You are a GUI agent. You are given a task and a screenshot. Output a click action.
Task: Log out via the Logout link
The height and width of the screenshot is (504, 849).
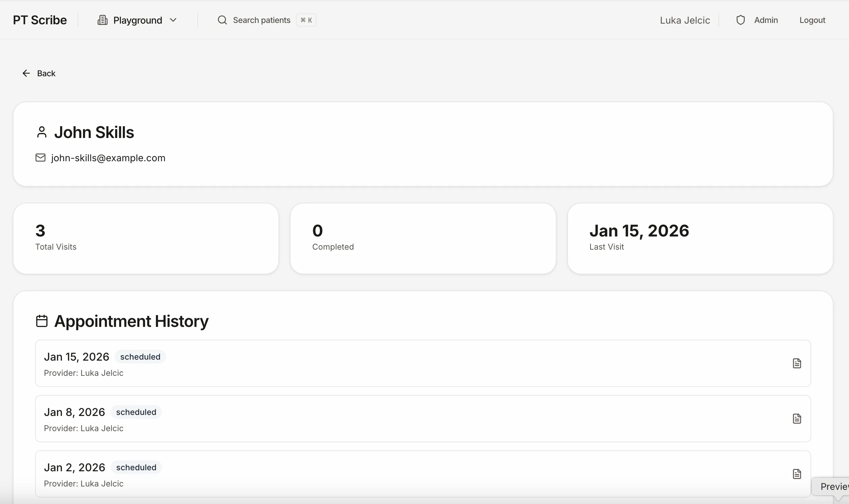812,20
